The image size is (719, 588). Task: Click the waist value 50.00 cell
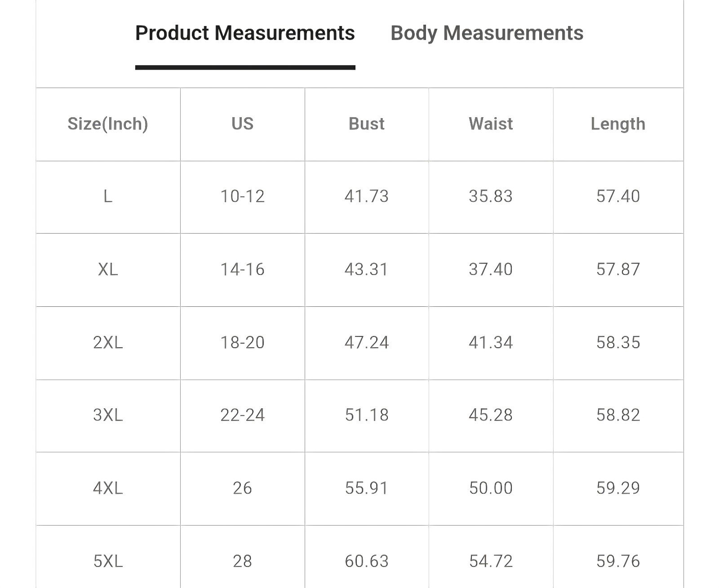click(491, 488)
